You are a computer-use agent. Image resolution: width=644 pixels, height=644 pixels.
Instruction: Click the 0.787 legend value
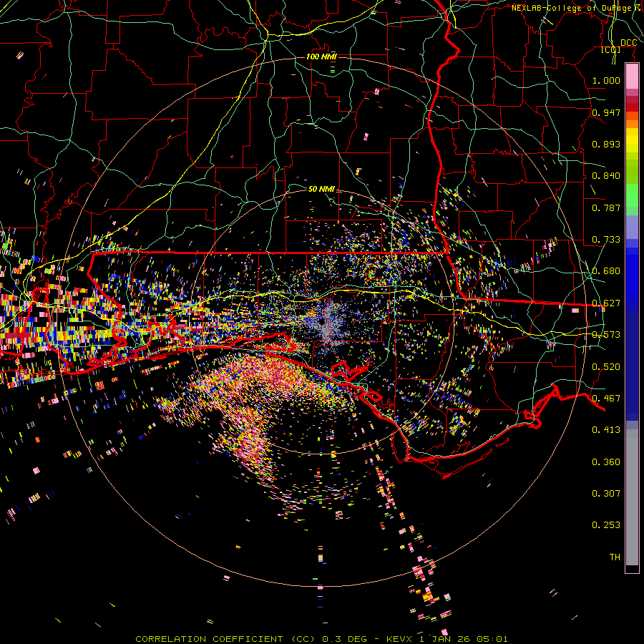click(606, 208)
